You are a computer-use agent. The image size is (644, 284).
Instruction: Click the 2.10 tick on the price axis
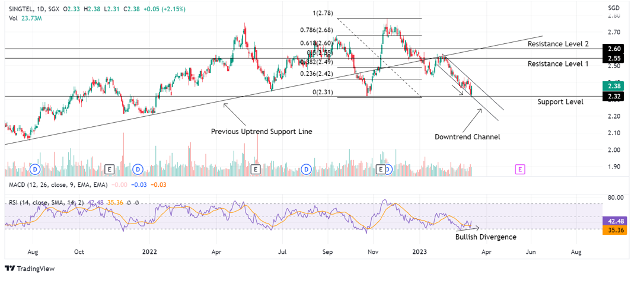coord(613,133)
